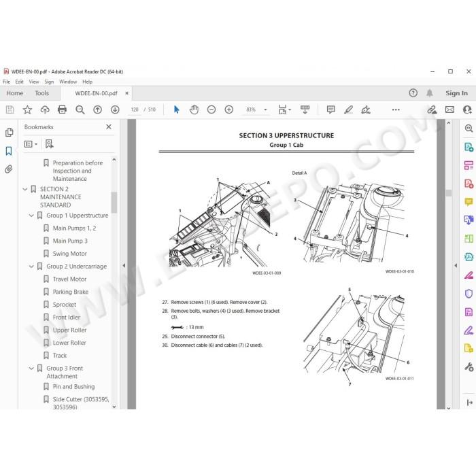Viewport: 476px width, 476px height.
Task: Click the page number input field
Action: pos(135,109)
